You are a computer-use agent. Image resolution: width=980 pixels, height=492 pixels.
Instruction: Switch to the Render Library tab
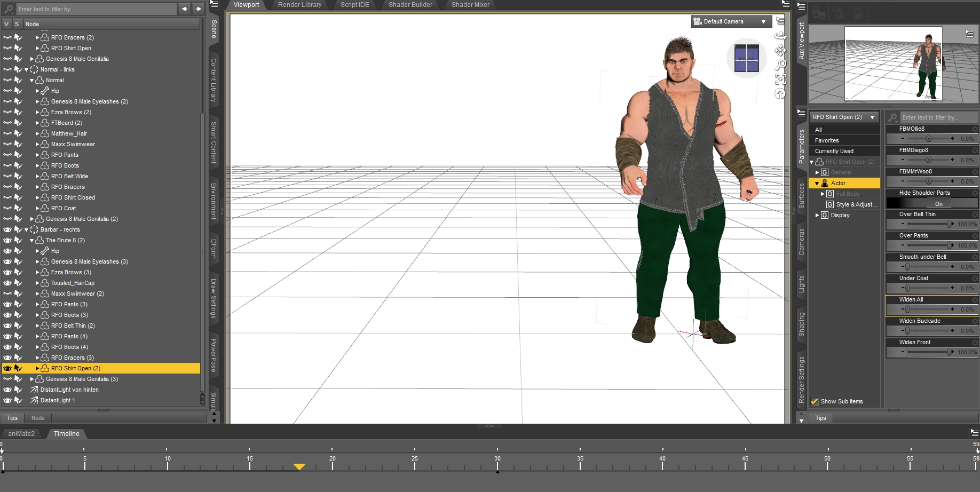(299, 5)
